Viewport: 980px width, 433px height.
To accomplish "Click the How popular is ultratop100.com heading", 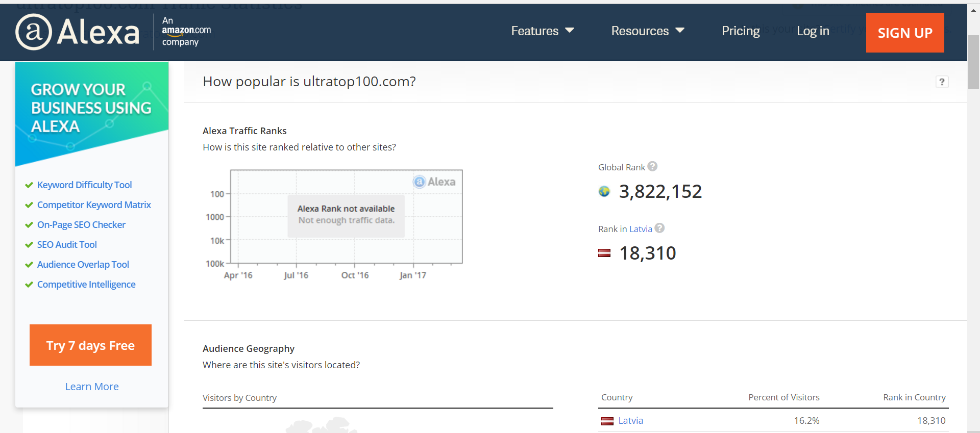I will coord(309,82).
